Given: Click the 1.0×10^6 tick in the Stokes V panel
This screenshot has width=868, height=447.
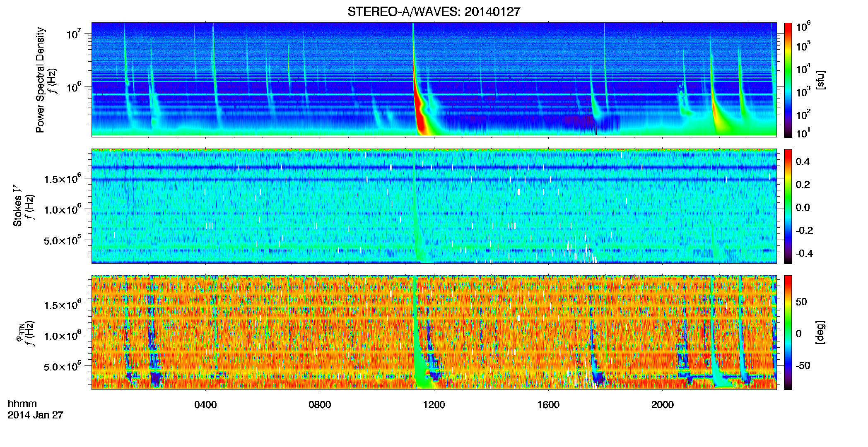Looking at the screenshot, I should [x=62, y=209].
